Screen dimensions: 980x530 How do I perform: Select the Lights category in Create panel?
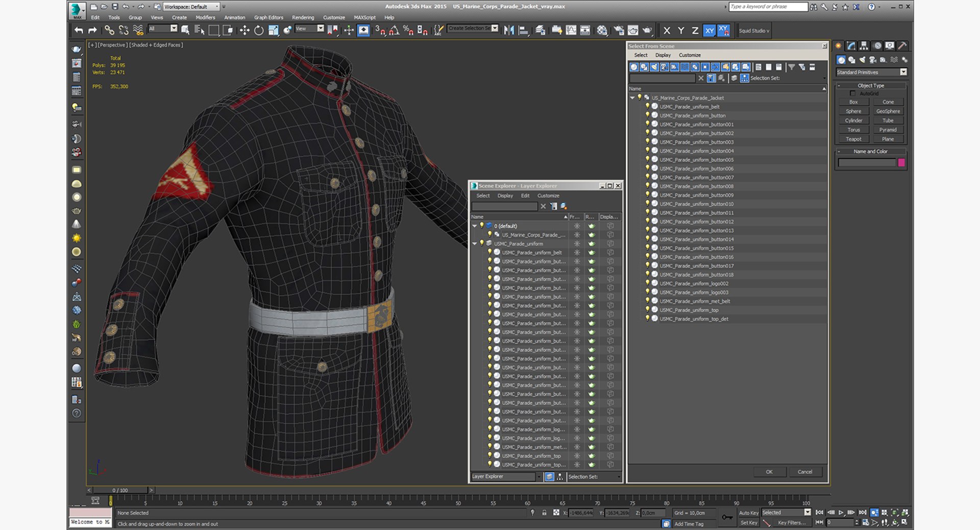(x=862, y=60)
